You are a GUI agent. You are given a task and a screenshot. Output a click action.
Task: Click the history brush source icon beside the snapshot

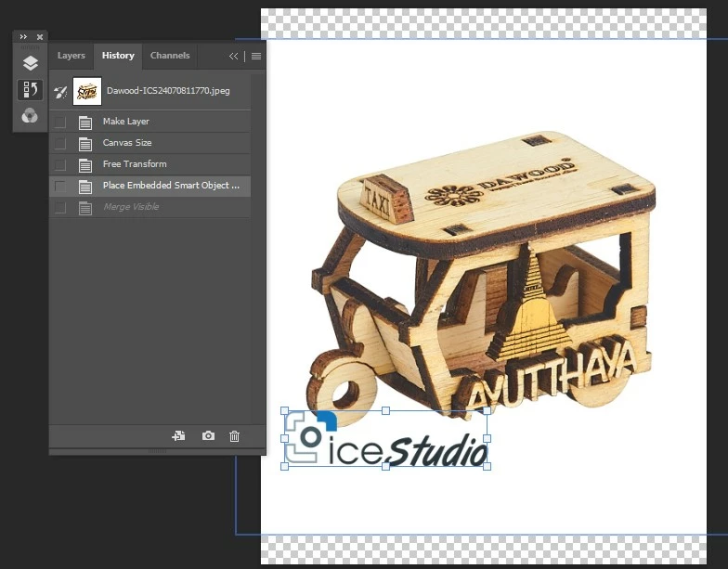click(x=60, y=91)
